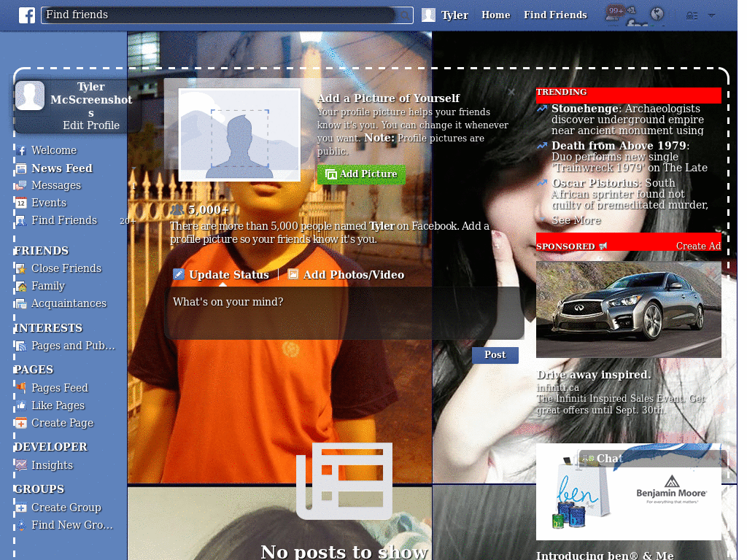Click the Create Page plus icon

pyautogui.click(x=21, y=424)
